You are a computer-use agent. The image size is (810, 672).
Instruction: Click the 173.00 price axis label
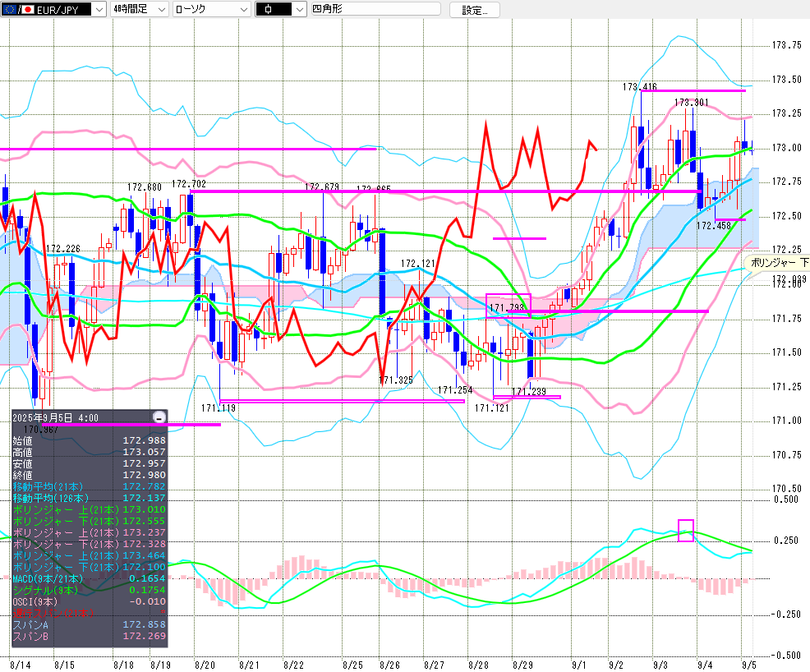tap(787, 148)
